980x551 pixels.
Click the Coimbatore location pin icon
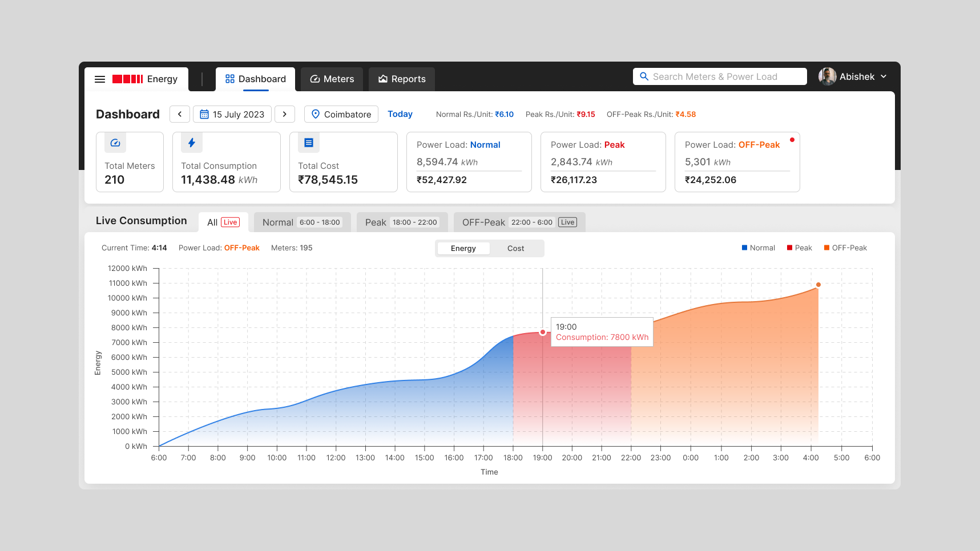(x=315, y=114)
